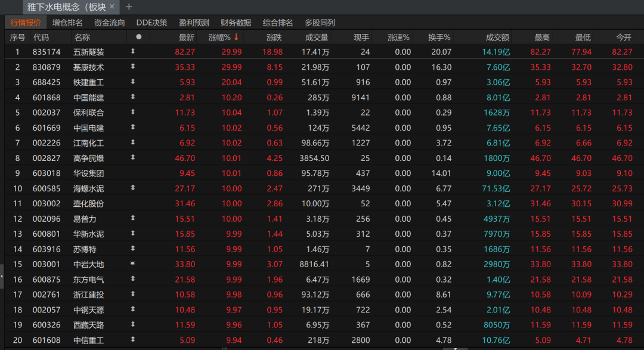Click marker icon in 保利联合 row

(132, 112)
